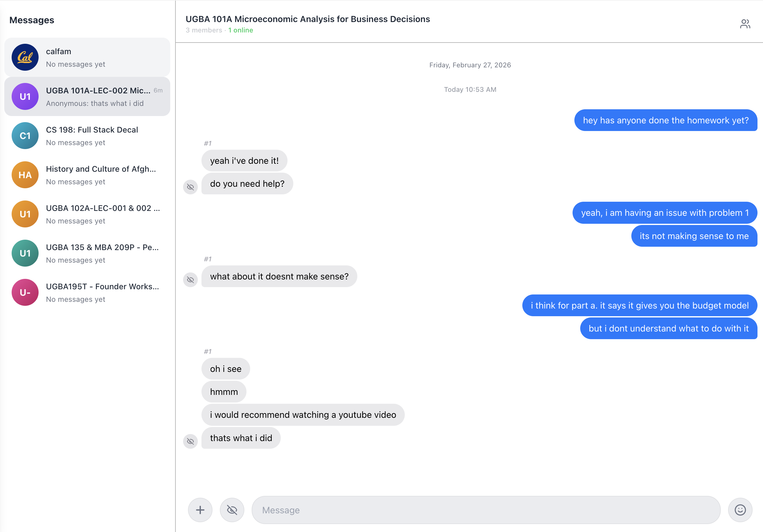Click the orange HA avatar
The image size is (763, 532).
pos(25,175)
